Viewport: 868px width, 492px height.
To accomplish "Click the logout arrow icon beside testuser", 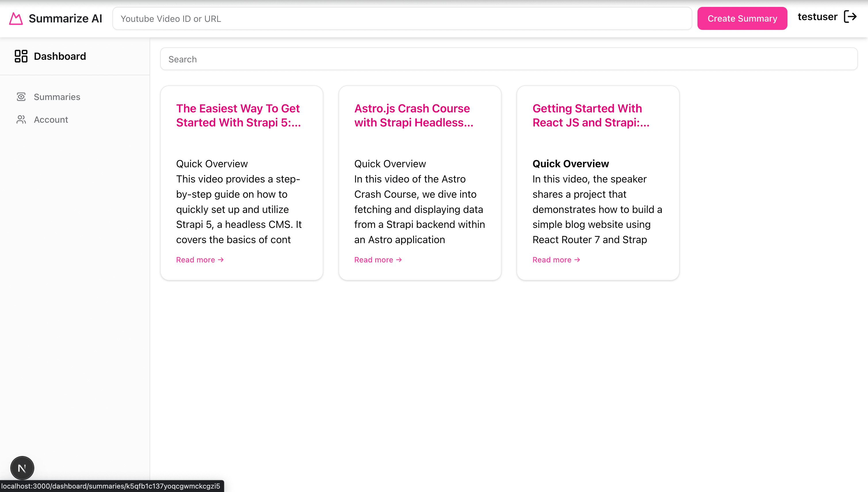I will 850,17.
